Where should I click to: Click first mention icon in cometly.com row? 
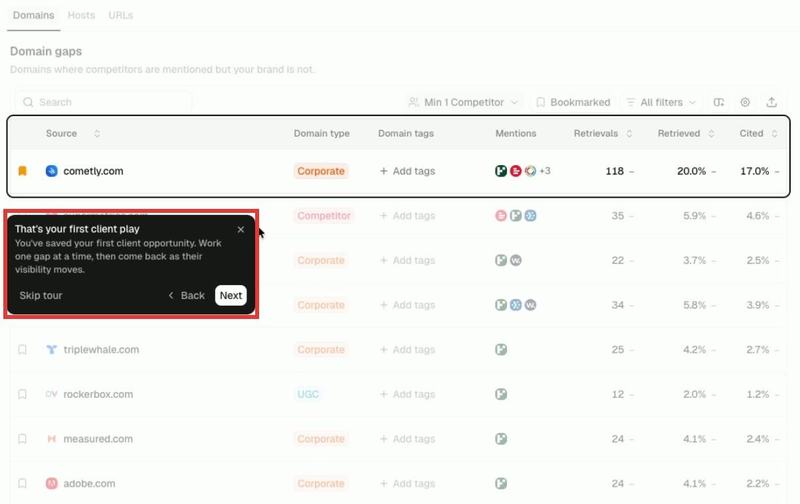pyautogui.click(x=501, y=171)
